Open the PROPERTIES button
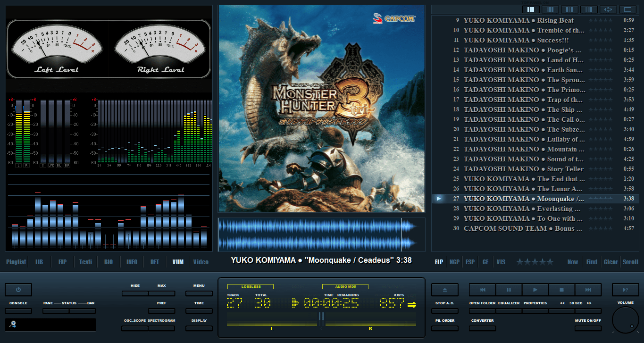Image resolution: width=644 pixels, height=343 pixels. coord(535,311)
